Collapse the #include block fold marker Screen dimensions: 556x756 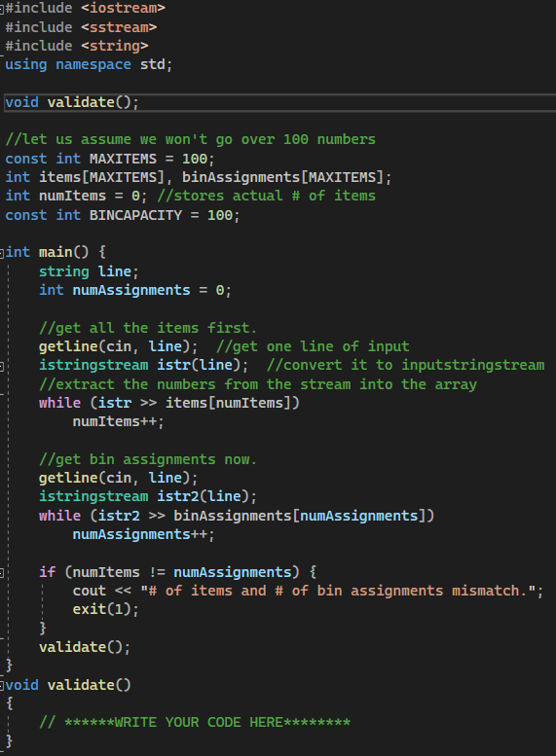point(2,8)
